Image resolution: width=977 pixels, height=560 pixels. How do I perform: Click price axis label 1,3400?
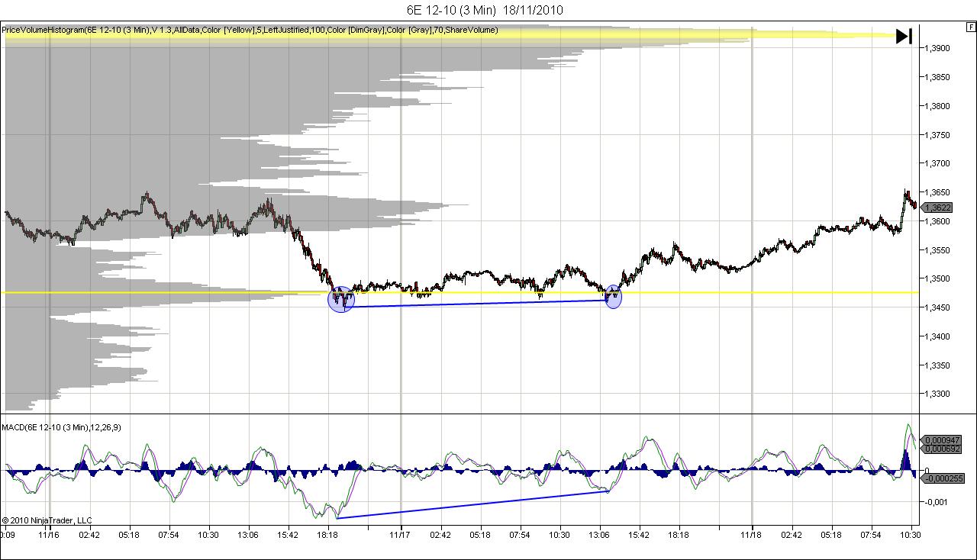(938, 336)
